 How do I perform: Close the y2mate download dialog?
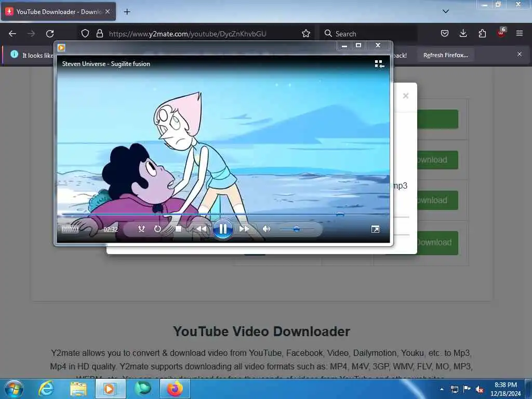tap(406, 96)
